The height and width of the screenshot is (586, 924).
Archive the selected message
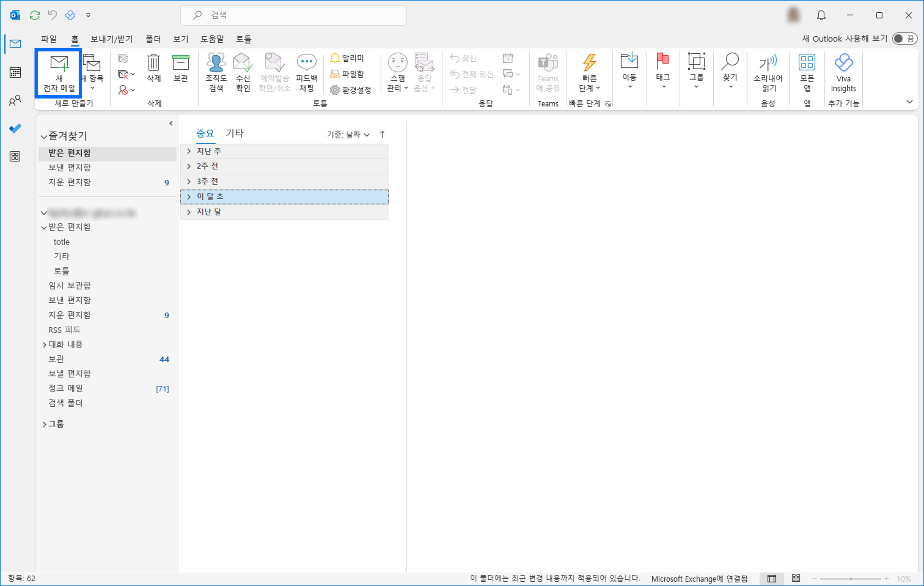(x=180, y=71)
